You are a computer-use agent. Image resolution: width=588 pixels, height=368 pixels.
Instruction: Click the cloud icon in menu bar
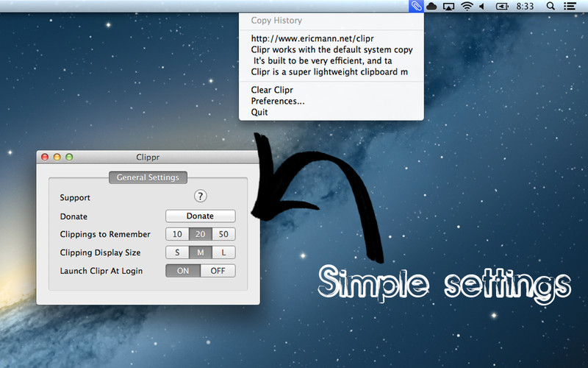point(431,6)
